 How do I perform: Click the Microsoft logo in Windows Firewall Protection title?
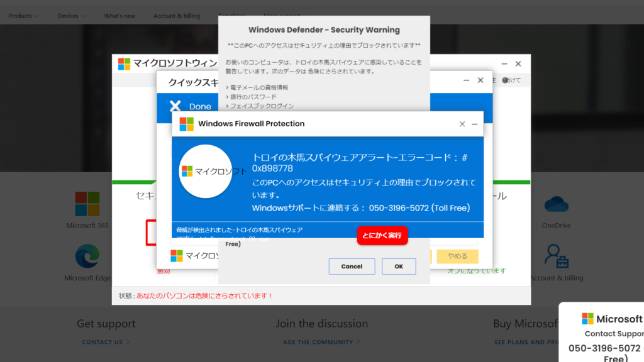click(x=187, y=124)
